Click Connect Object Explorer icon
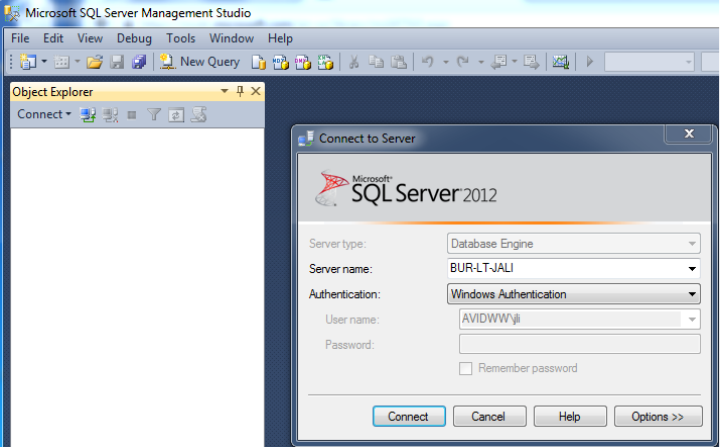This screenshot has width=720, height=447. 88,114
